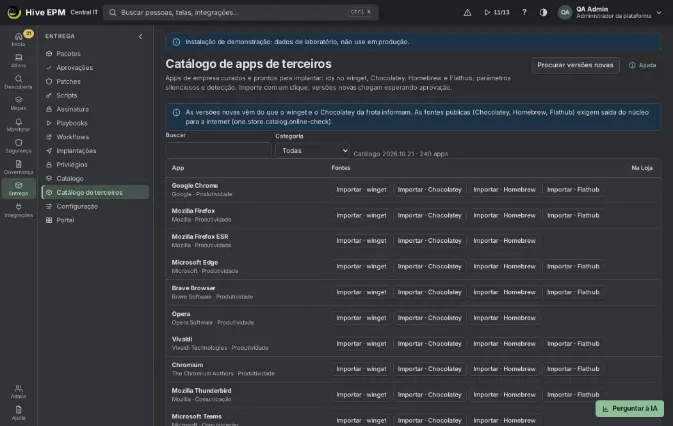Go to Pacotes in the sidebar
This screenshot has height=426, width=673.
[95, 54]
